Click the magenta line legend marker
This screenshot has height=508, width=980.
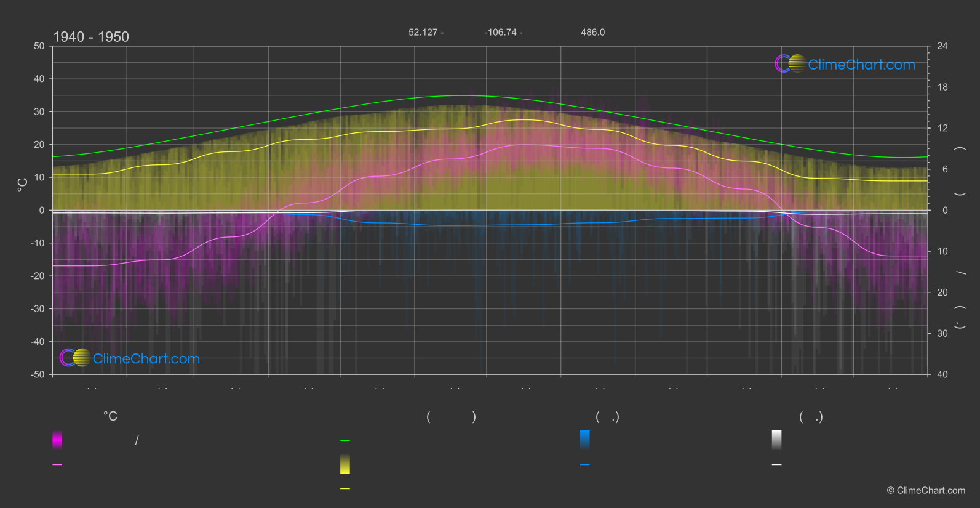tap(57, 464)
